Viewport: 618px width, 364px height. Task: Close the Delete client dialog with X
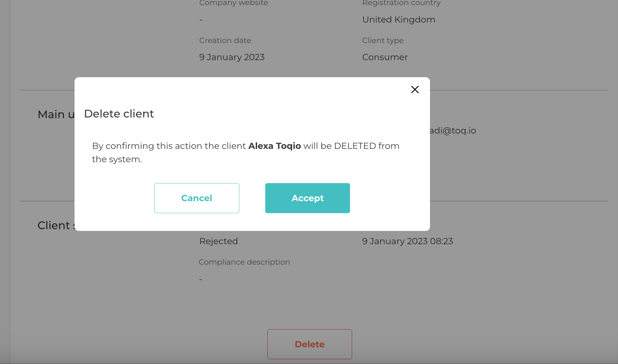[415, 89]
